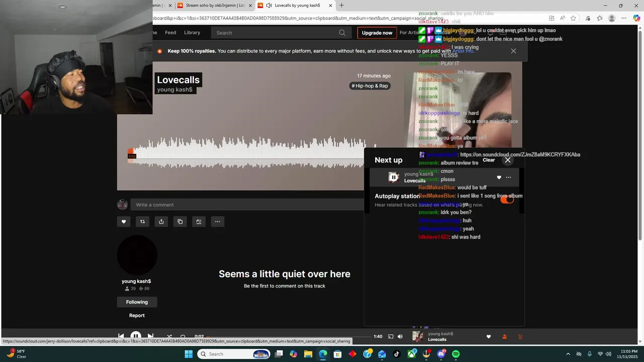Open the weather widget showing 58°F

coord(16,354)
